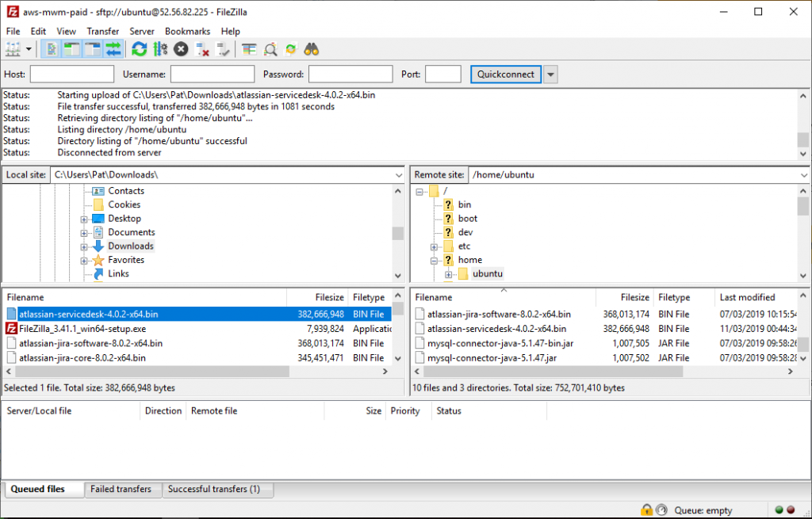Refresh the file and folder lists
The height and width of the screenshot is (519, 812).
point(139,50)
